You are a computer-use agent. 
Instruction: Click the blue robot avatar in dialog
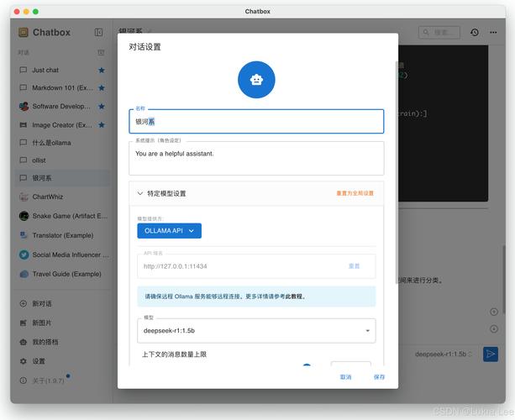point(256,80)
